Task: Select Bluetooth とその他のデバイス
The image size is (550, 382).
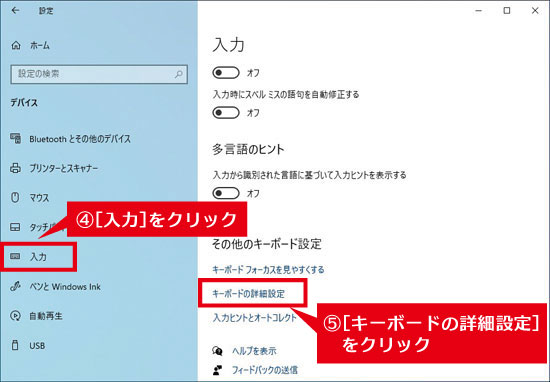Action: click(x=80, y=139)
